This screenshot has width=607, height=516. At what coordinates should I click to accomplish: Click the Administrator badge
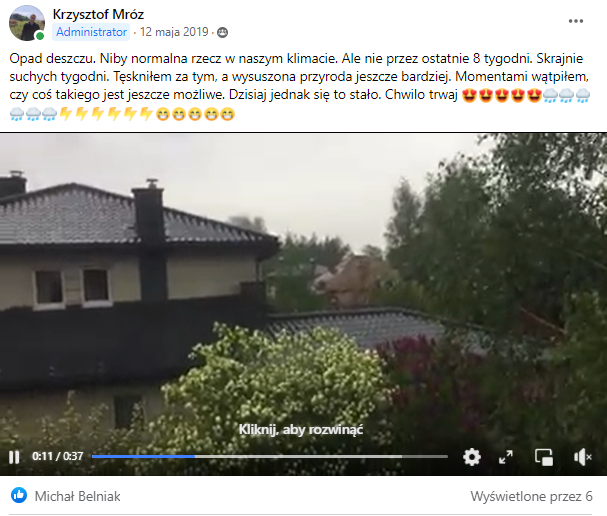(x=91, y=32)
